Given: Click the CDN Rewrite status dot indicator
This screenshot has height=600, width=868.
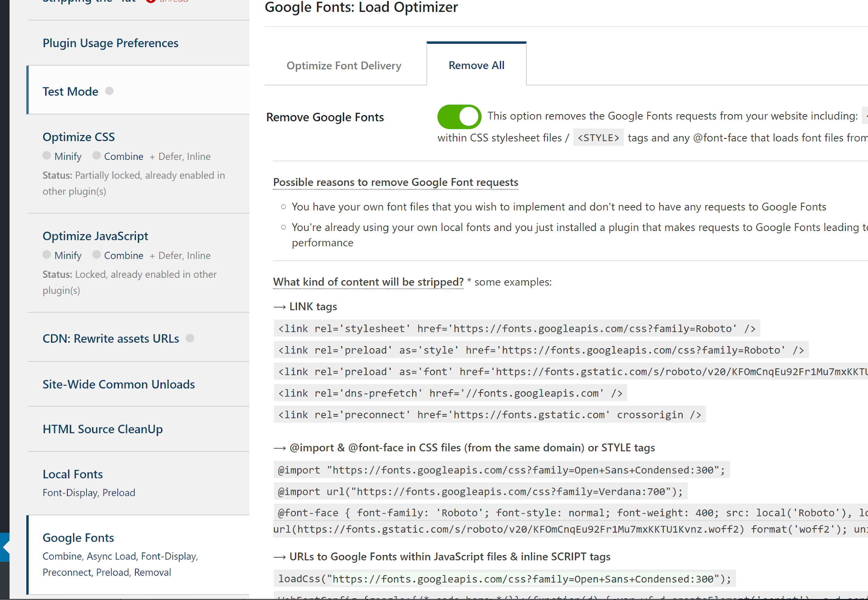Looking at the screenshot, I should click(190, 338).
